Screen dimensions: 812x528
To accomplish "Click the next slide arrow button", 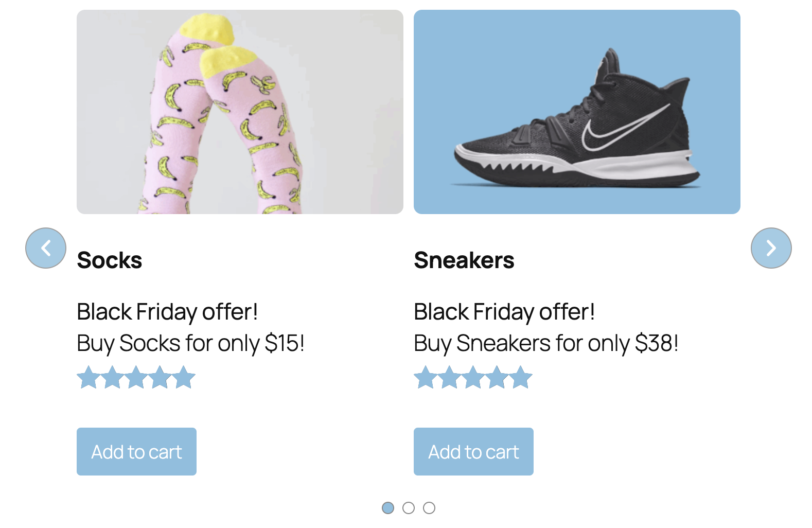I will click(x=771, y=248).
